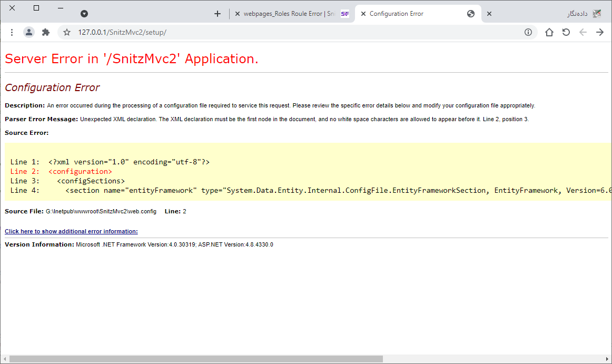Click here to show additional error information
Viewport: 612px width, 364px height.
pyautogui.click(x=71, y=231)
